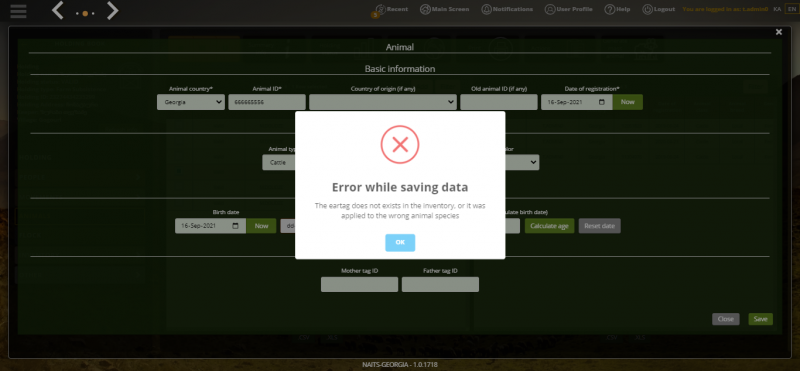Open Country of origin dropdown
This screenshot has height=371, width=800.
point(383,102)
